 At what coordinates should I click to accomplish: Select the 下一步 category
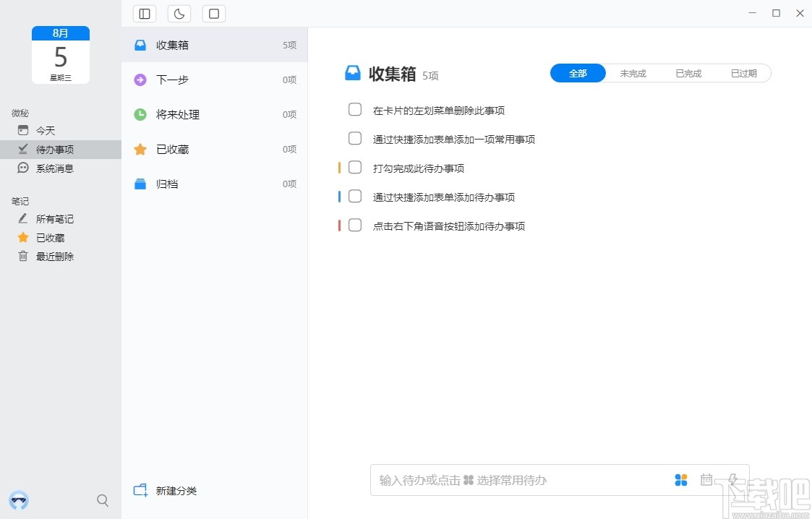point(215,80)
